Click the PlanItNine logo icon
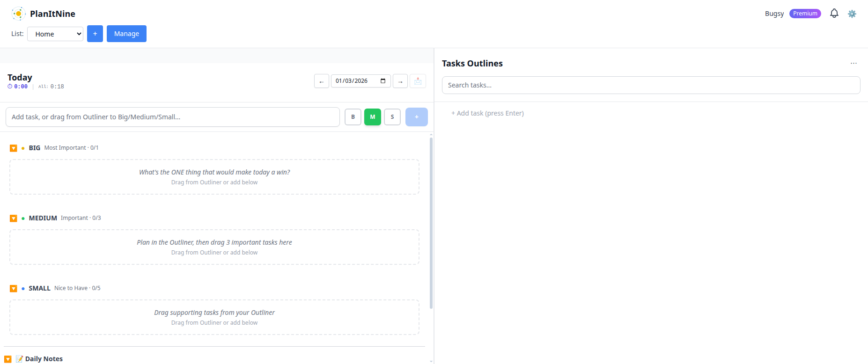 18,14
